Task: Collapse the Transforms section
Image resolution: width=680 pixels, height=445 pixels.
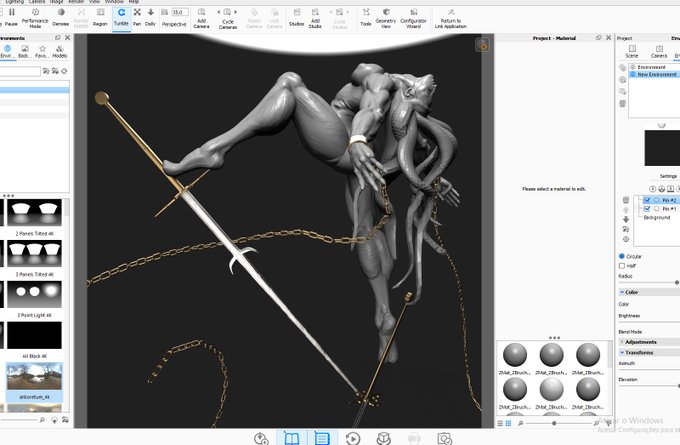Action: coord(622,353)
